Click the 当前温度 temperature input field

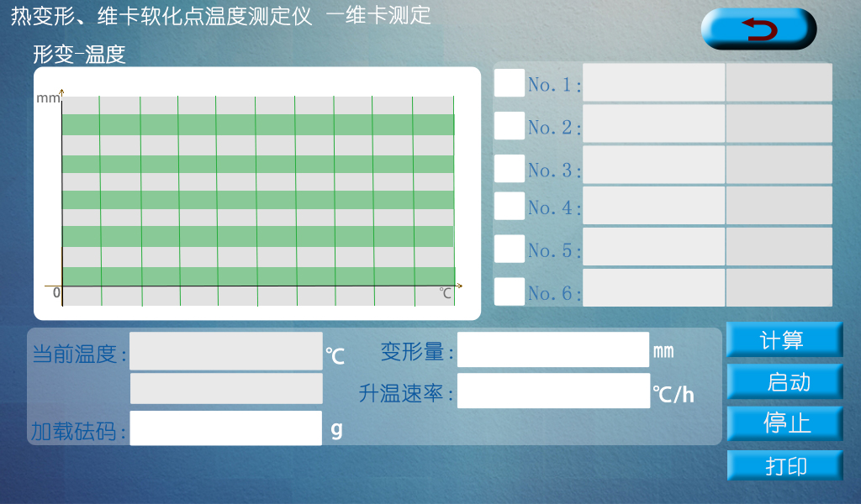click(x=227, y=350)
